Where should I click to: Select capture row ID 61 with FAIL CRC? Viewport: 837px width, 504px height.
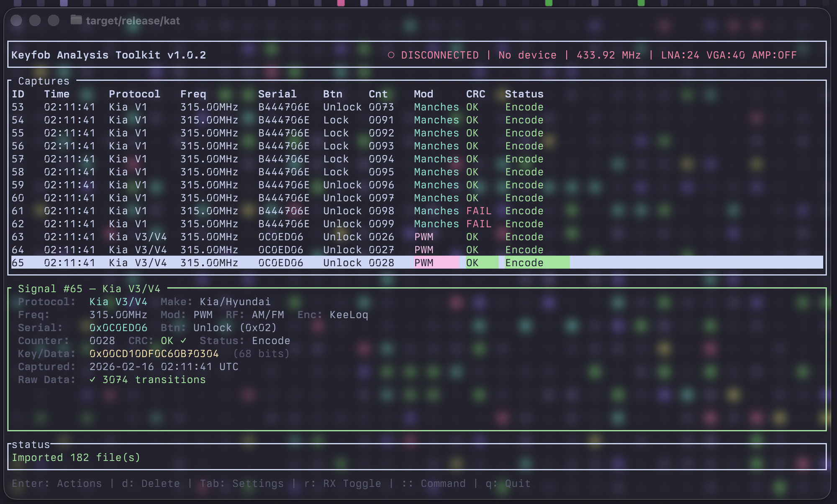tap(251, 211)
